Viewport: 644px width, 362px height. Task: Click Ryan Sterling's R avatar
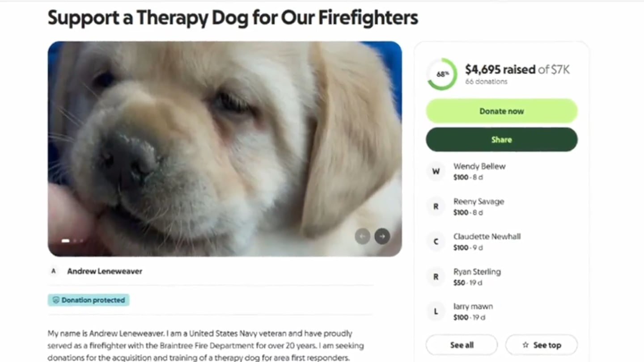[x=436, y=277]
